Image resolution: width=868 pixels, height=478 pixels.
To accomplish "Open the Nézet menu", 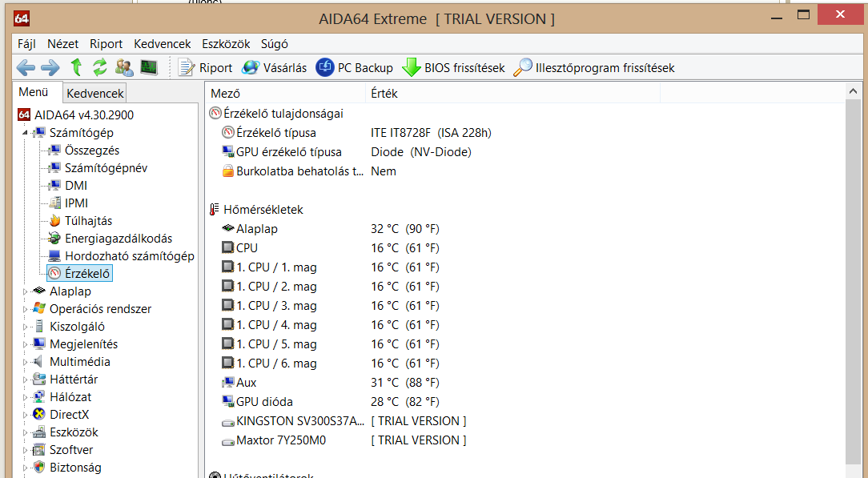I will [x=62, y=44].
